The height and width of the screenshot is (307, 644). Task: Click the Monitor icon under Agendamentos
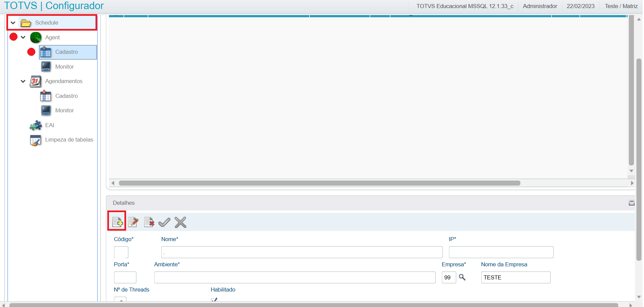point(46,110)
